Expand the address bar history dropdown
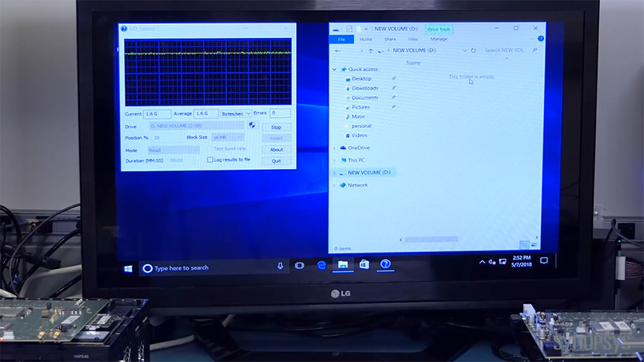The width and height of the screenshot is (644, 362). coord(464,50)
